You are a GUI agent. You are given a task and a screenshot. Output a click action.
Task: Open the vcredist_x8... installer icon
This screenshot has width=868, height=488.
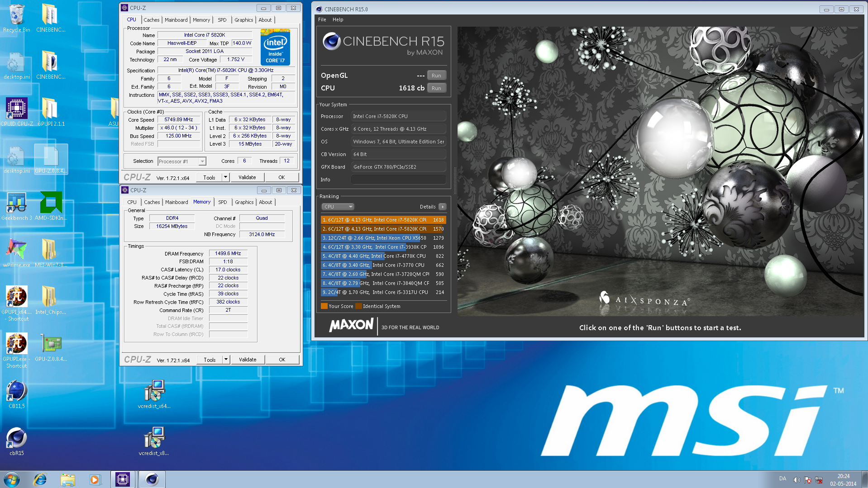click(154, 441)
